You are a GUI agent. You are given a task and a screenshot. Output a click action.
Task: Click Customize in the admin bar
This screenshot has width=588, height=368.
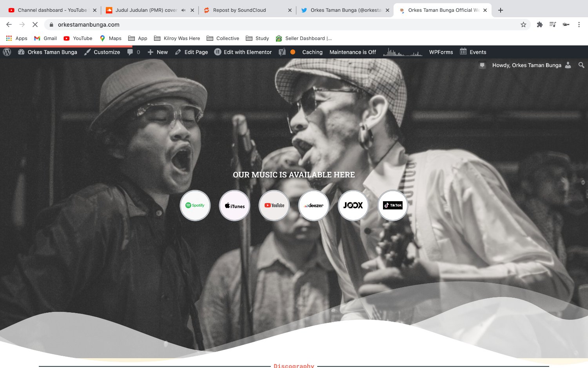pos(102,52)
